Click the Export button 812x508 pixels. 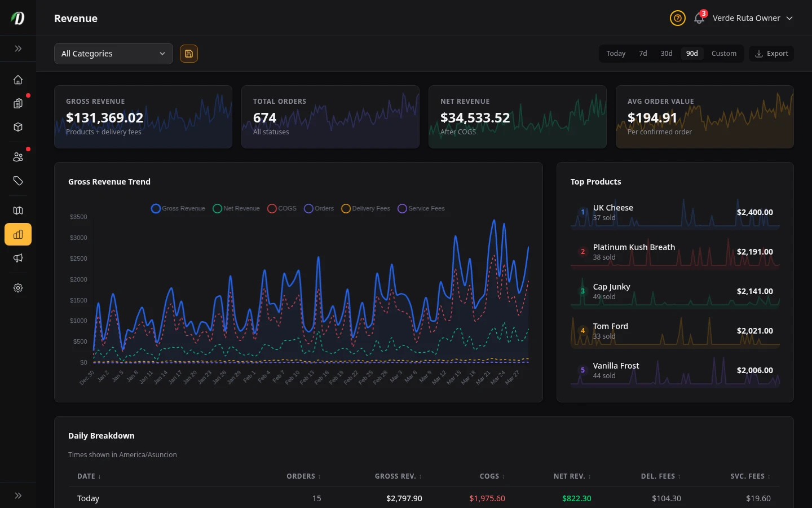(x=771, y=53)
